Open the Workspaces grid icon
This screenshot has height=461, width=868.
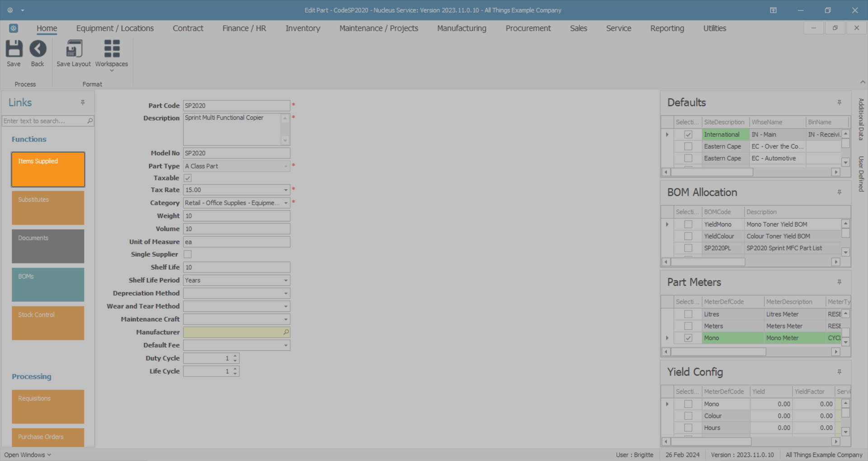[x=112, y=49]
